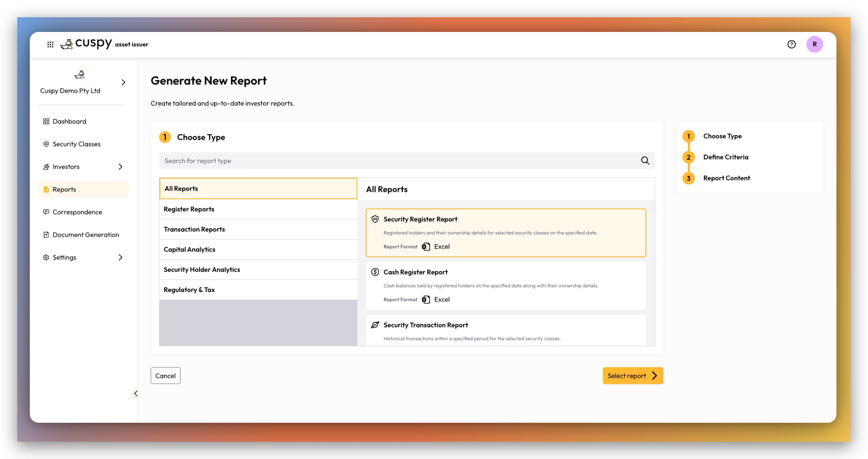Select the Regulatory & Tax category
868x459 pixels.
258,290
